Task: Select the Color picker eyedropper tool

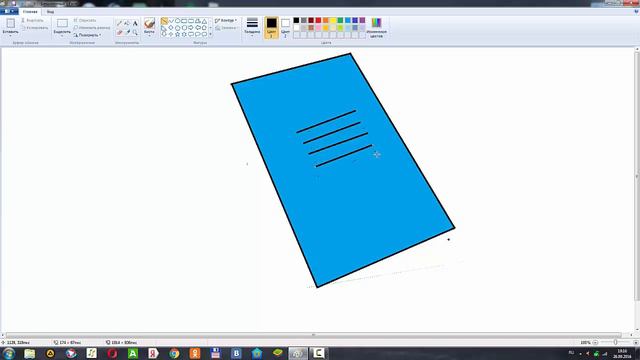Action: click(127, 32)
